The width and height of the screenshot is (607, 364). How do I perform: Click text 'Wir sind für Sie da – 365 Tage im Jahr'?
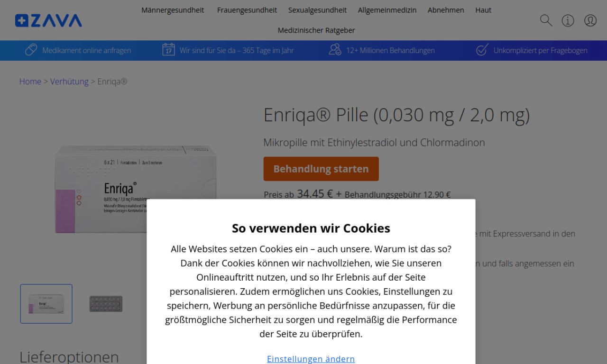237,50
